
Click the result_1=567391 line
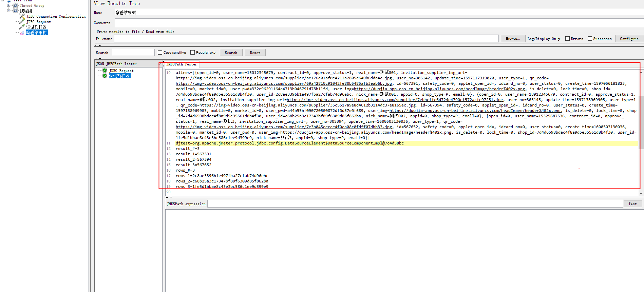point(193,154)
